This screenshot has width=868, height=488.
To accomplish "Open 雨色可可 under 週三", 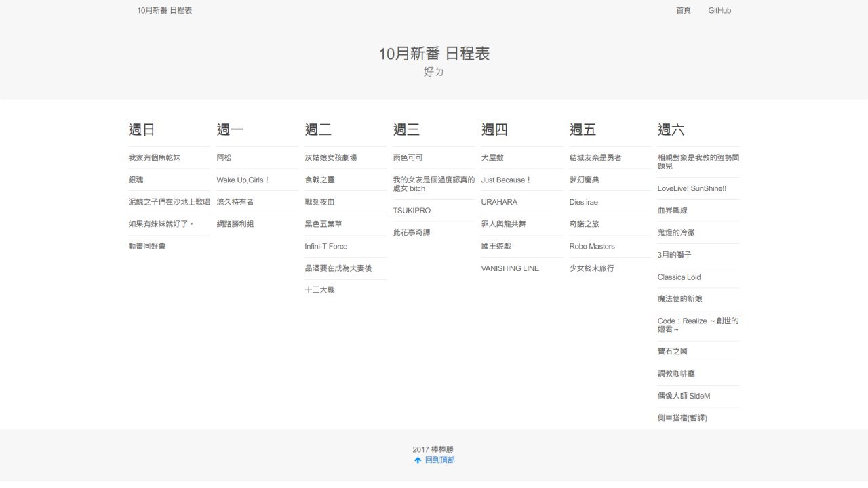I will pos(408,157).
